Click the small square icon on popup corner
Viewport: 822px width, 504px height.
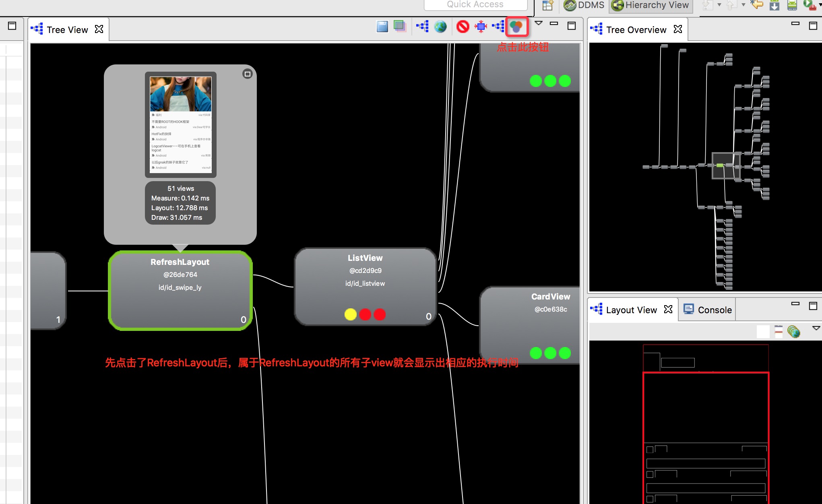pos(248,74)
